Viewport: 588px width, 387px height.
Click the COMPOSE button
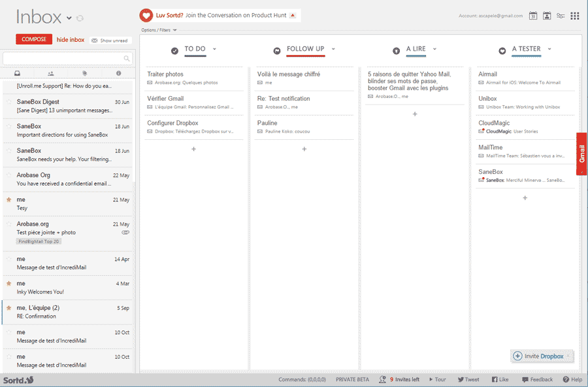coord(34,39)
